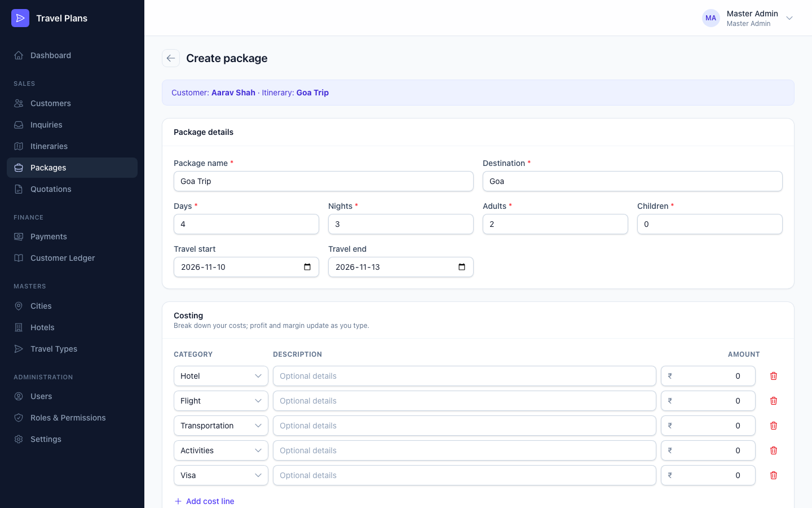The width and height of the screenshot is (812, 508).
Task: Open Cities master list
Action: 72,306
